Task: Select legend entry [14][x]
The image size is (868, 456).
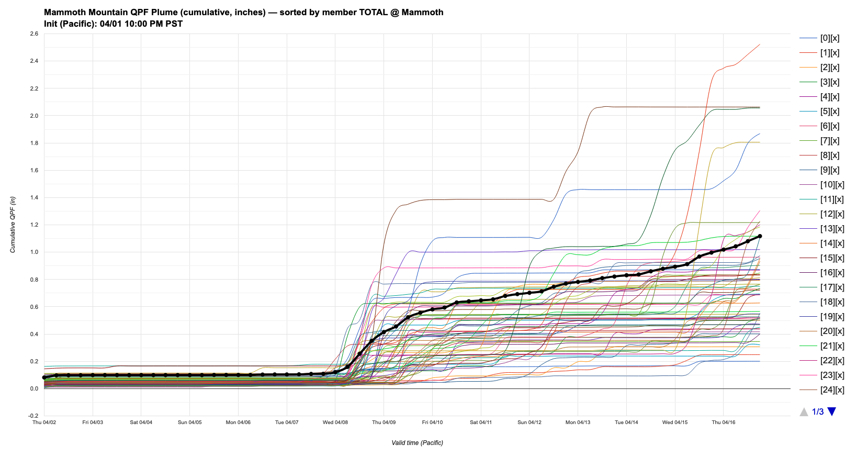Action: click(x=822, y=243)
